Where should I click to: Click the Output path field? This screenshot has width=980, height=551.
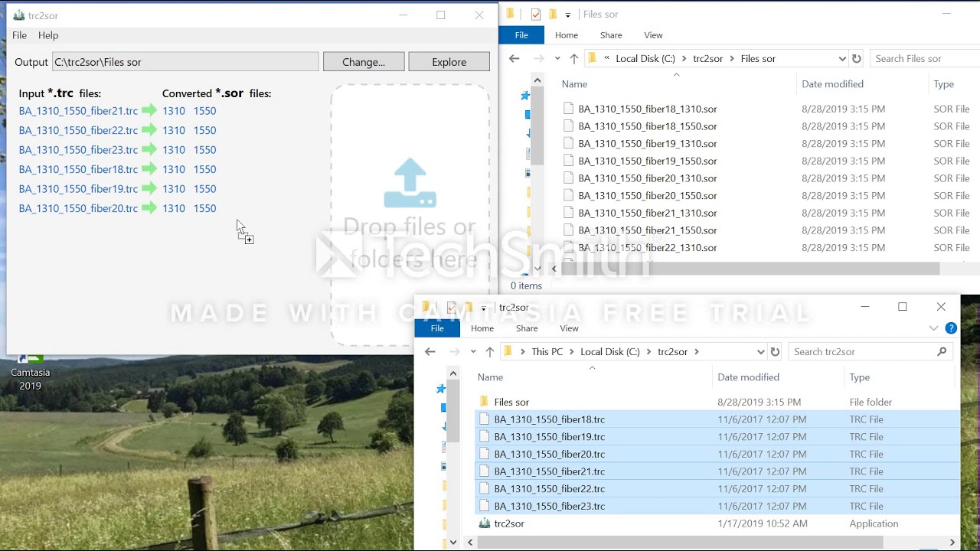pyautogui.click(x=185, y=62)
